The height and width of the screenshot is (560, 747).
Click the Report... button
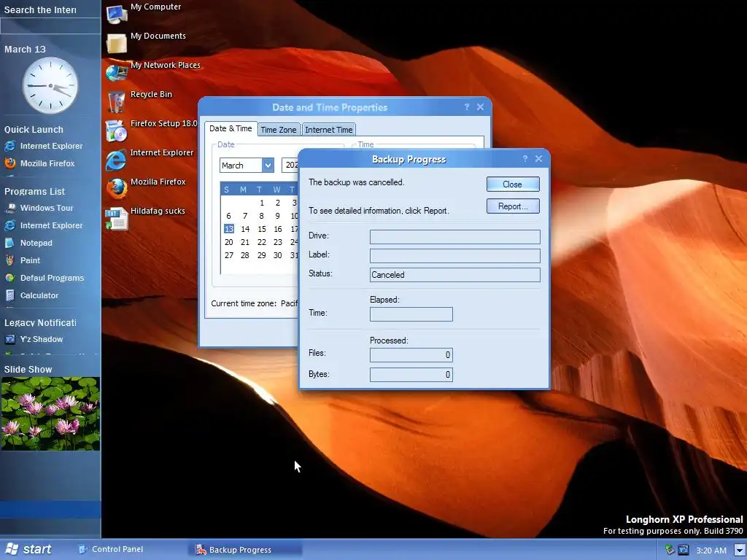[x=513, y=206]
